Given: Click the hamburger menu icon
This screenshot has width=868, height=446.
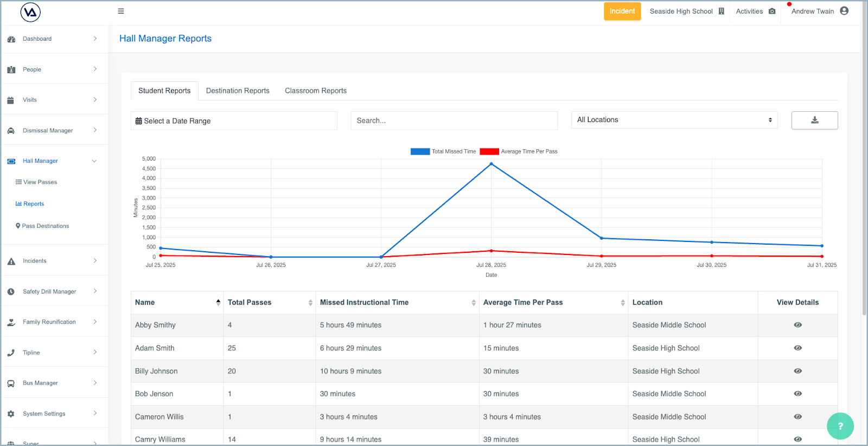Looking at the screenshot, I should [121, 11].
